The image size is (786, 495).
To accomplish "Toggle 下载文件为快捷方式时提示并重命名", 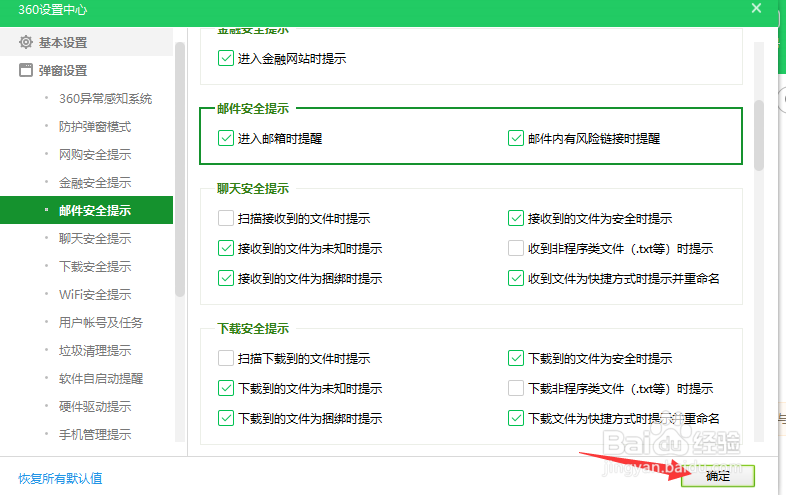I will [516, 418].
